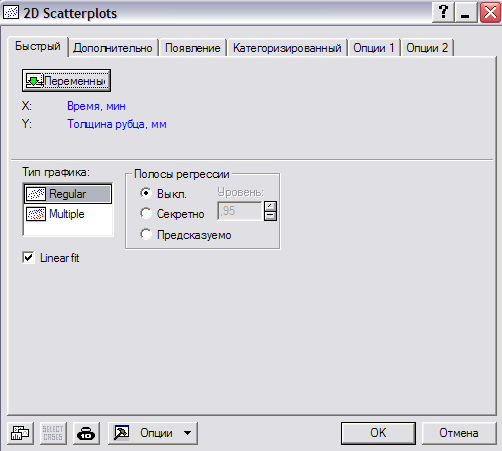Minimize the 2D Scatterplots dialog

click(466, 13)
